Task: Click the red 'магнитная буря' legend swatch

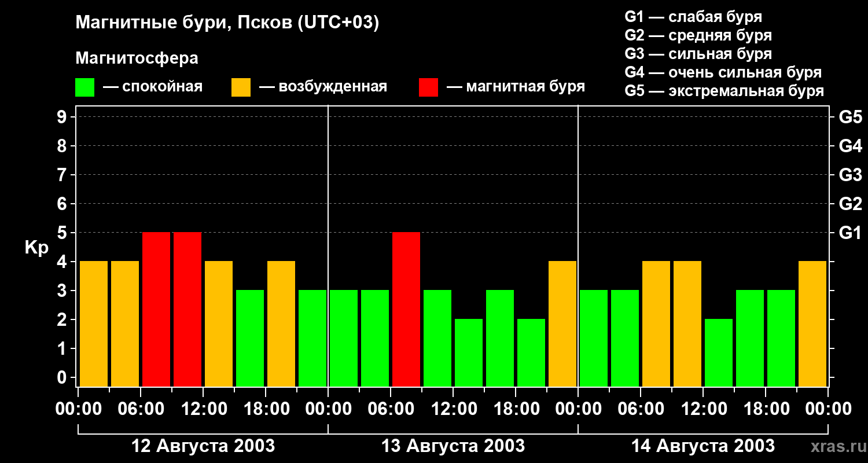Action: pos(428,87)
